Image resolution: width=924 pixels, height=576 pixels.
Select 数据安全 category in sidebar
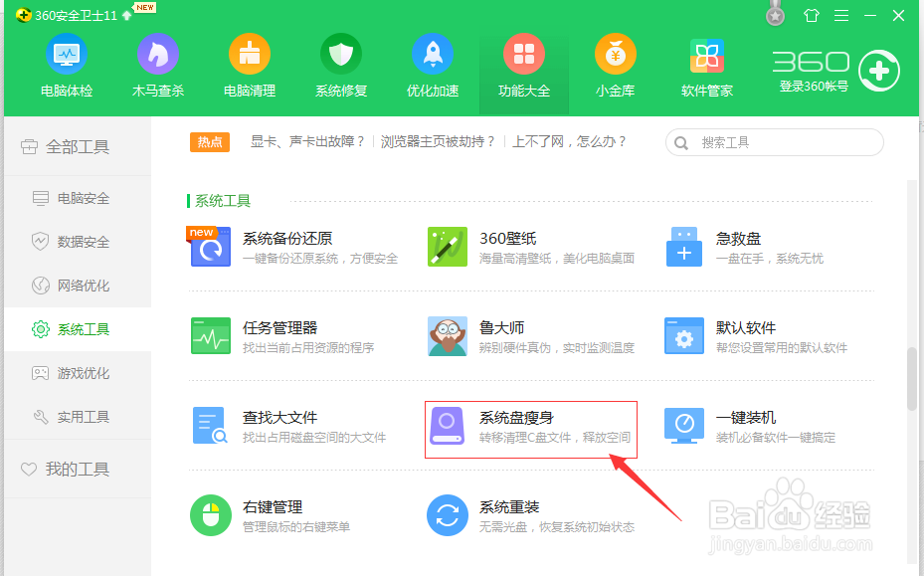click(78, 242)
